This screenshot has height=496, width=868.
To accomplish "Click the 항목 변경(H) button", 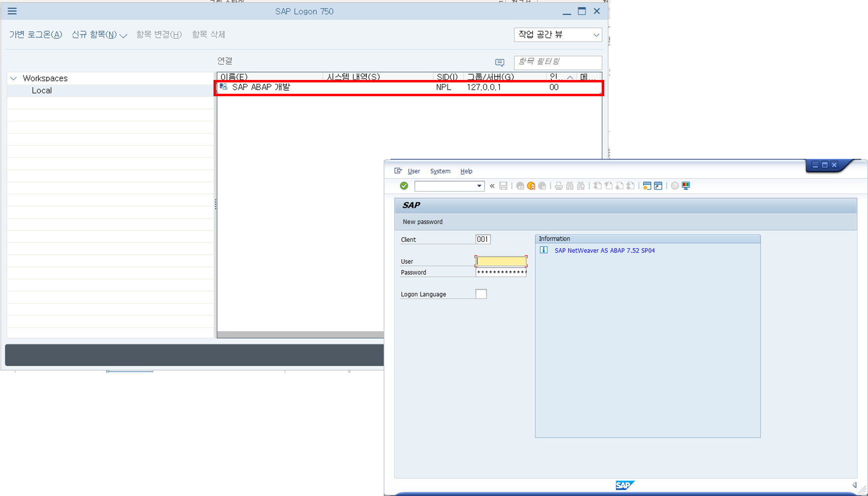I will coord(159,35).
